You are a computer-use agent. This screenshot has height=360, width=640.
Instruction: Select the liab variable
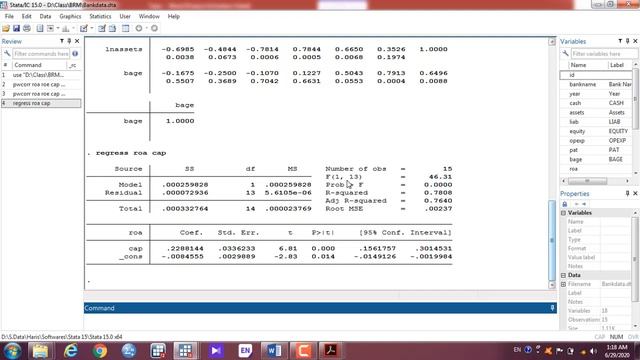pos(596,122)
